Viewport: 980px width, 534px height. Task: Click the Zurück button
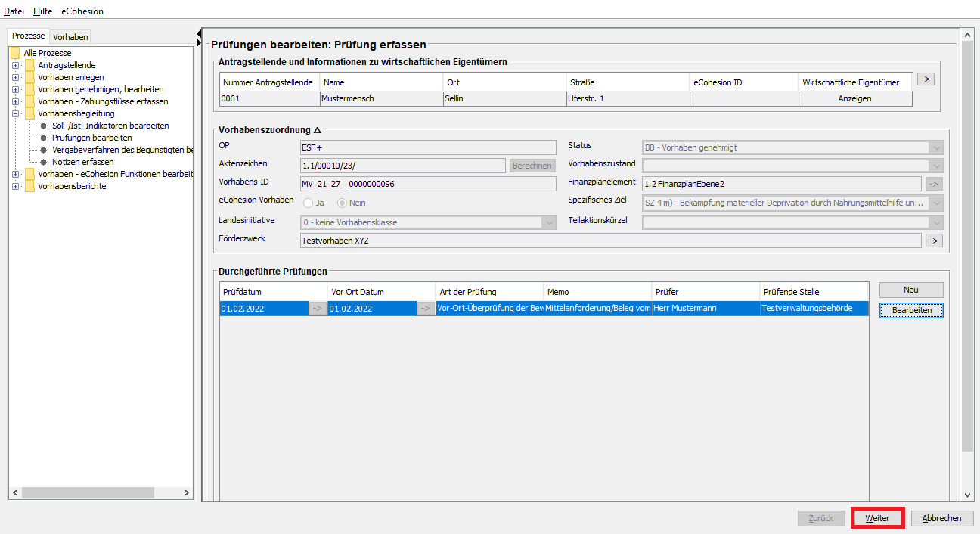coord(821,518)
